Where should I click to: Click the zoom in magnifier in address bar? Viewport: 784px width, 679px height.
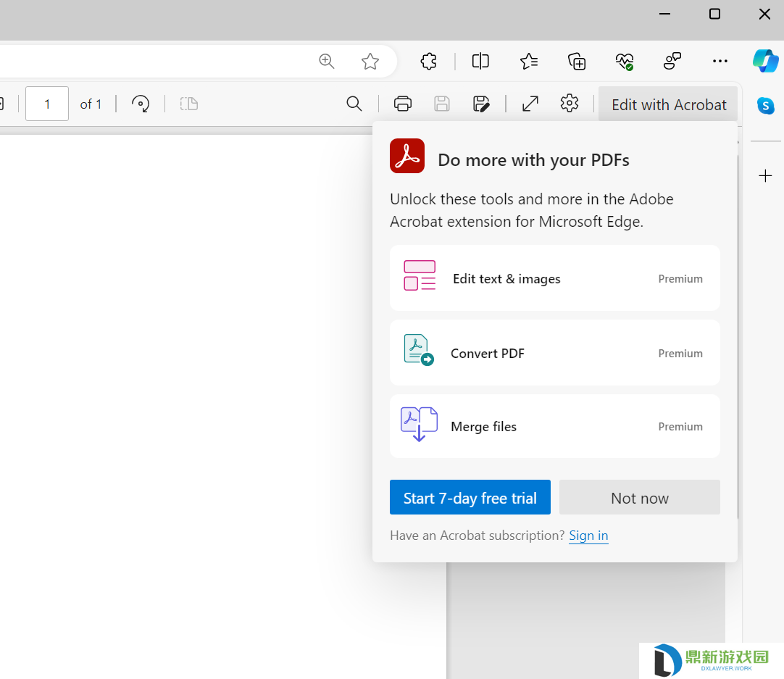[x=327, y=61]
